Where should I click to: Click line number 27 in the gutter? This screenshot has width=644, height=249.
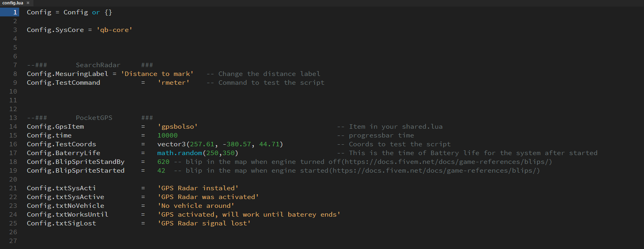coord(13,241)
